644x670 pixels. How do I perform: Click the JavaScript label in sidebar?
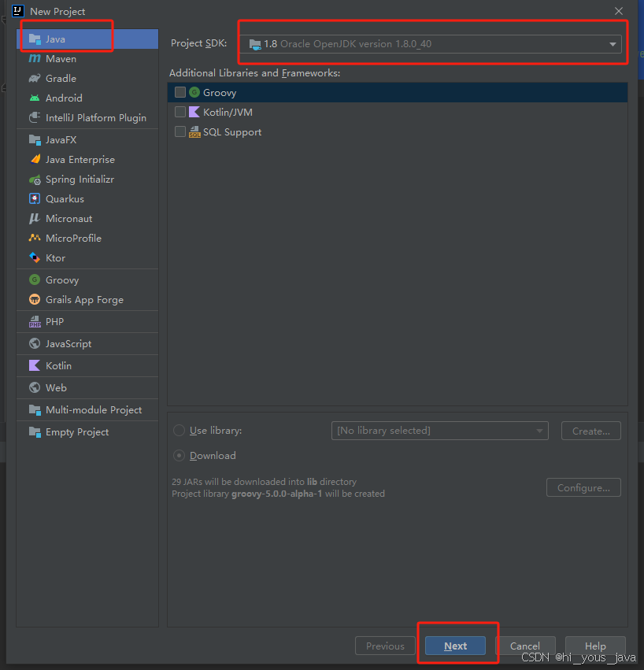tap(68, 343)
